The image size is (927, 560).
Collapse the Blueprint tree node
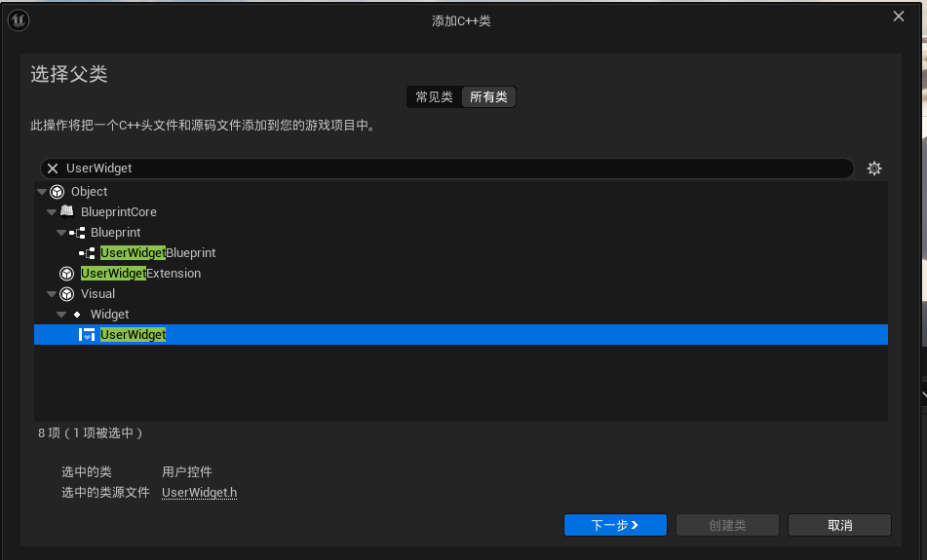[60, 233]
